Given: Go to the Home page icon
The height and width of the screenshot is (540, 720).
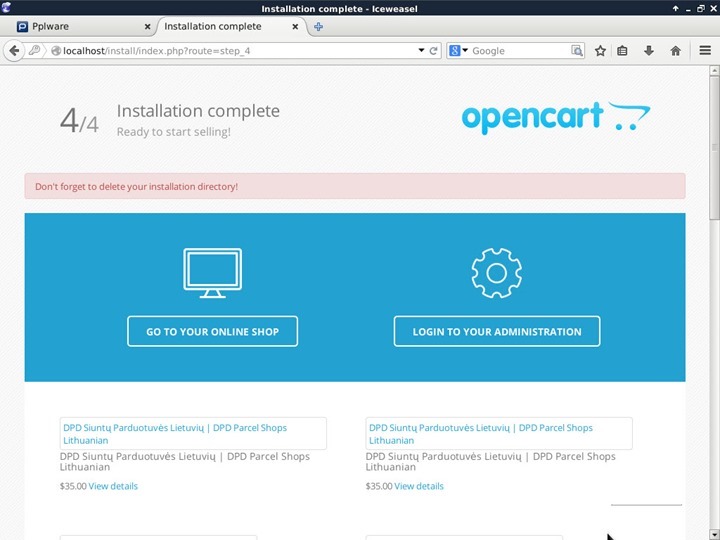Looking at the screenshot, I should coord(675,51).
